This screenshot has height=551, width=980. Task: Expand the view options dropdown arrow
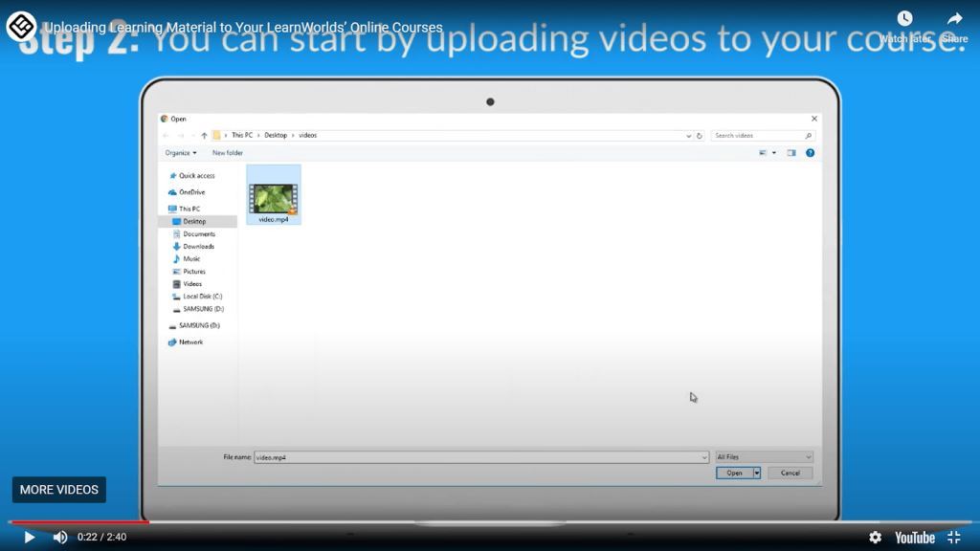pos(773,153)
